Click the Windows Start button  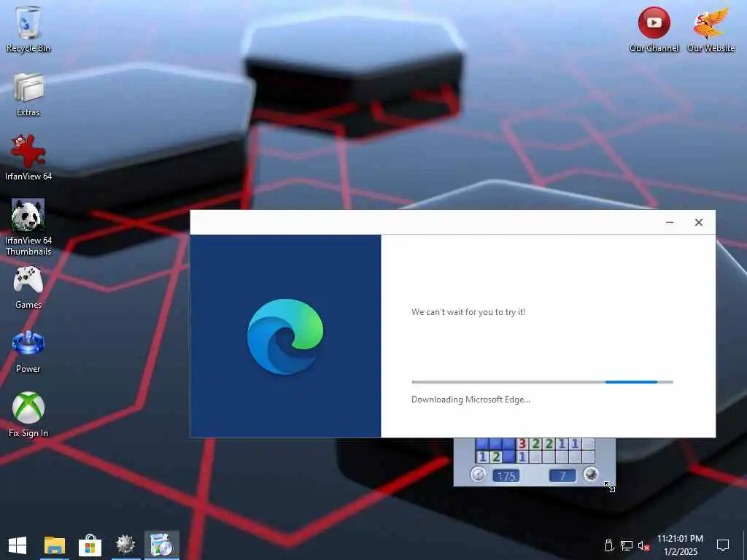18,545
